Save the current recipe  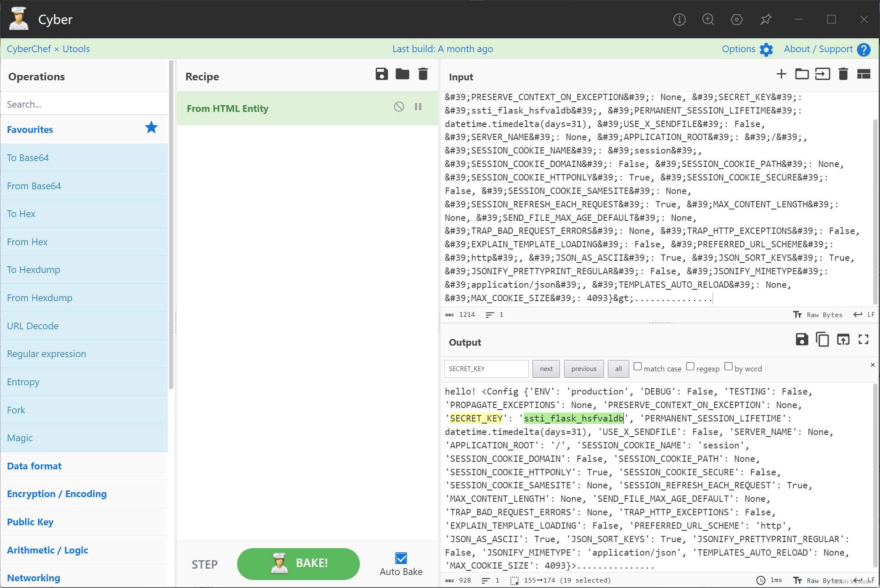(382, 74)
